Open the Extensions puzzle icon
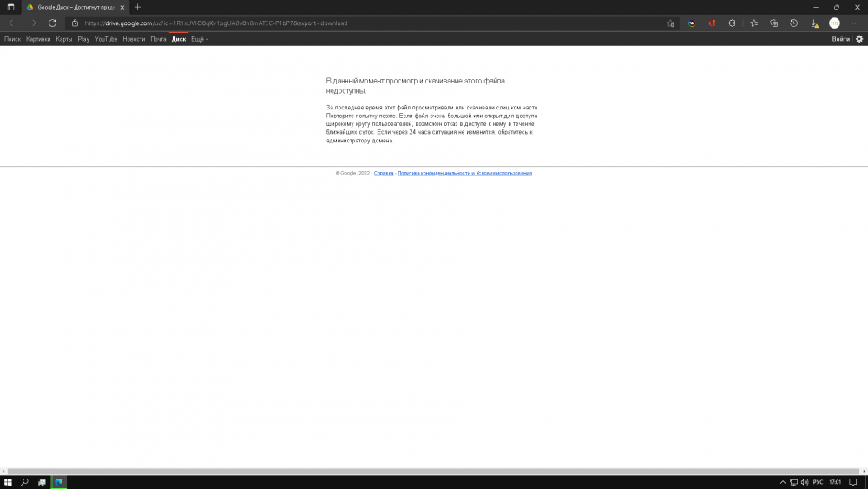Screen dimensions: 868x489 pos(732,23)
